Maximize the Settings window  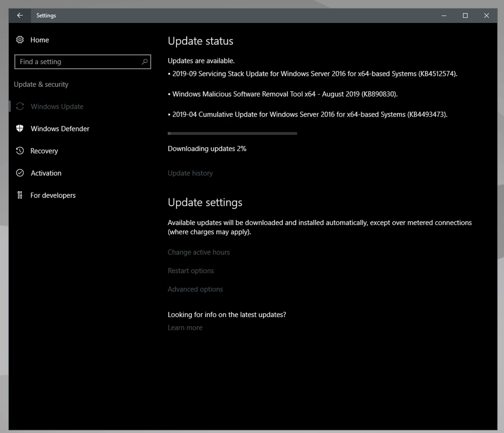pos(465,15)
